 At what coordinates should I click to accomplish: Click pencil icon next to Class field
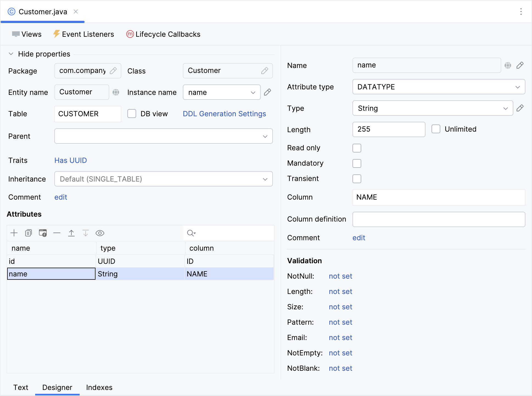pos(265,71)
